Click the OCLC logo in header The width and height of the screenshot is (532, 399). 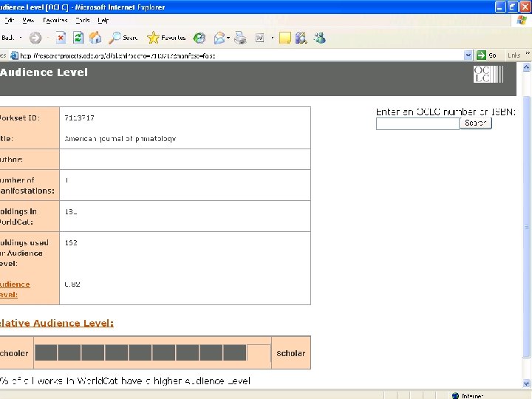488,75
